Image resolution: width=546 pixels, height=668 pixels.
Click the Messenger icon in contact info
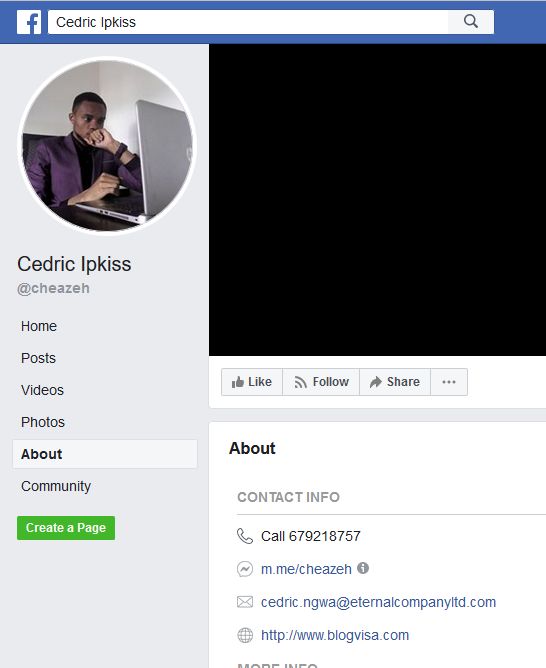(x=245, y=569)
